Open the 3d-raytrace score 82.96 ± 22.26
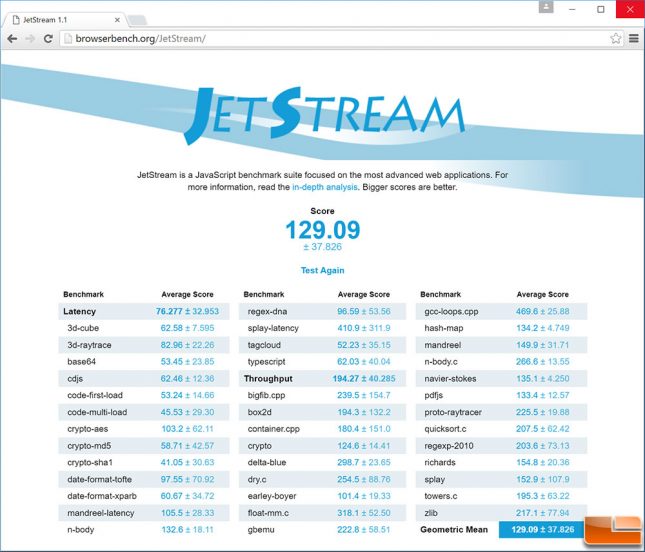 [187, 345]
